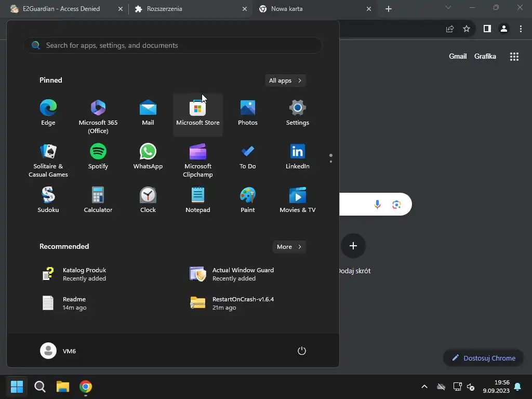Open File Explorer from taskbar
This screenshot has width=532, height=399.
63,387
